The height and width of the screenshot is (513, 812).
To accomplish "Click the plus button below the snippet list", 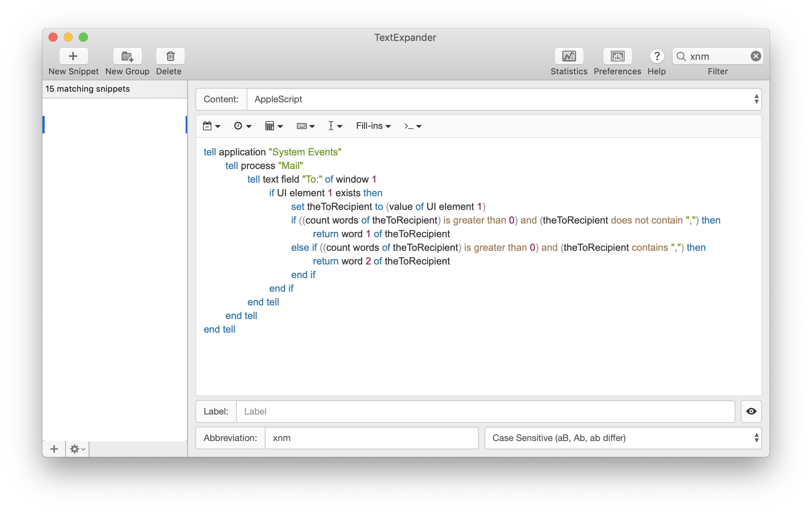I will click(x=54, y=449).
